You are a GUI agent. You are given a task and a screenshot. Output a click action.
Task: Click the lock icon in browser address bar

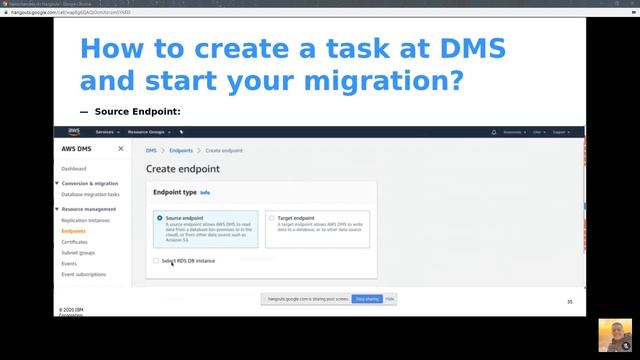tap(6, 13)
